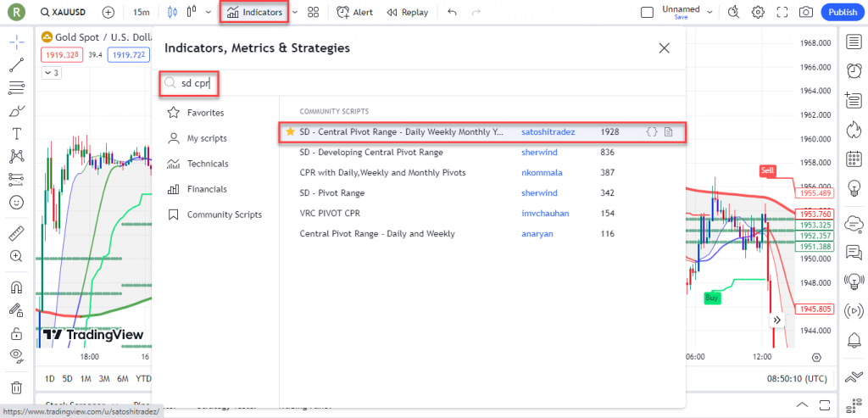This screenshot has height=418, width=868.
Task: Toggle the star on SD Central Pivot Range
Action: (x=290, y=131)
